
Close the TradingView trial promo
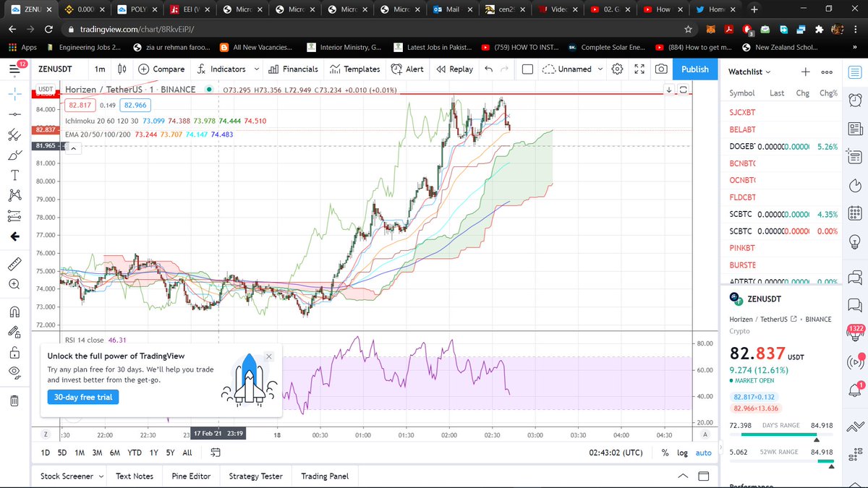[x=269, y=356]
